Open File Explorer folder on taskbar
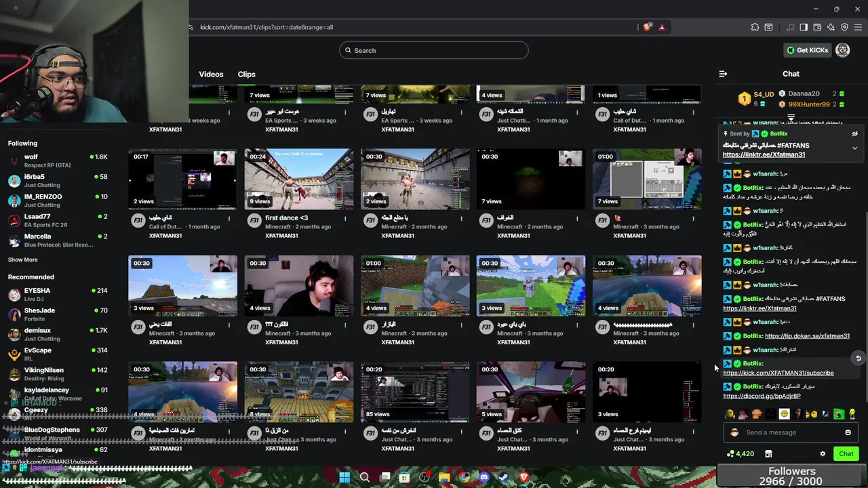868x488 pixels. [444, 477]
